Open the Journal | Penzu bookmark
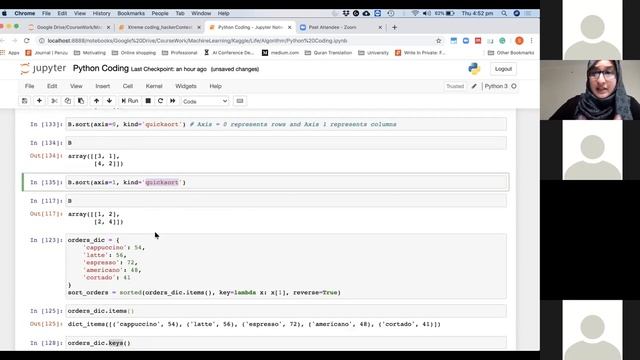640x360 pixels. [x=47, y=53]
